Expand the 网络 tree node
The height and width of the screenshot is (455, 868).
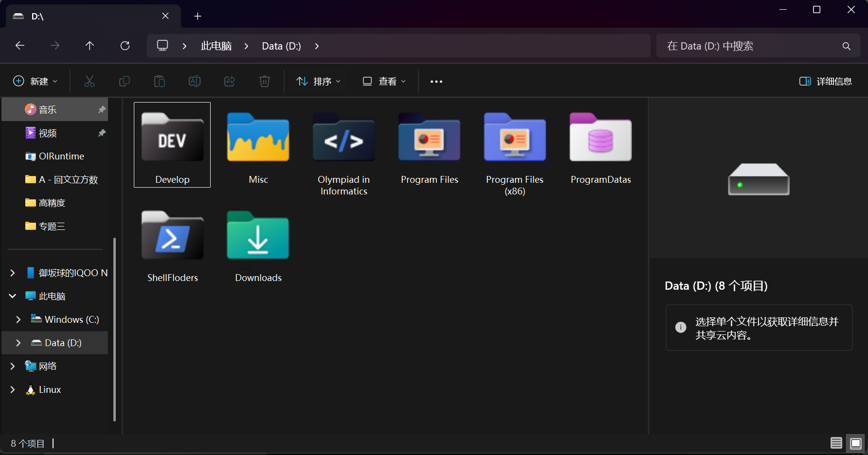pyautogui.click(x=13, y=366)
